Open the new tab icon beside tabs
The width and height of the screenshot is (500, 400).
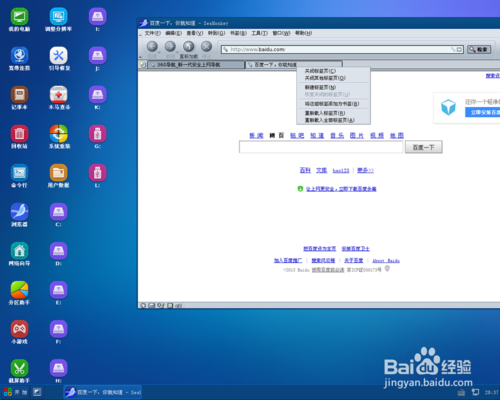(143, 64)
